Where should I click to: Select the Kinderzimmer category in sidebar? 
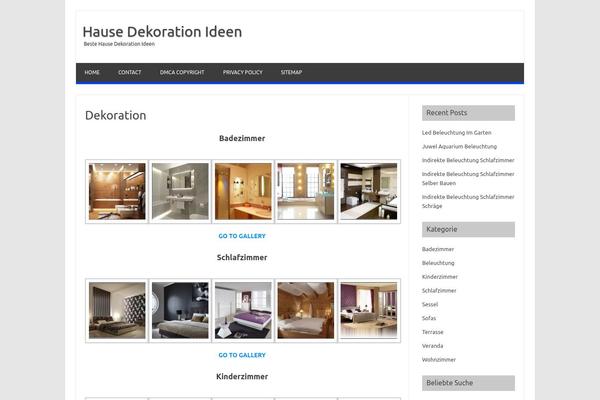[x=440, y=277]
